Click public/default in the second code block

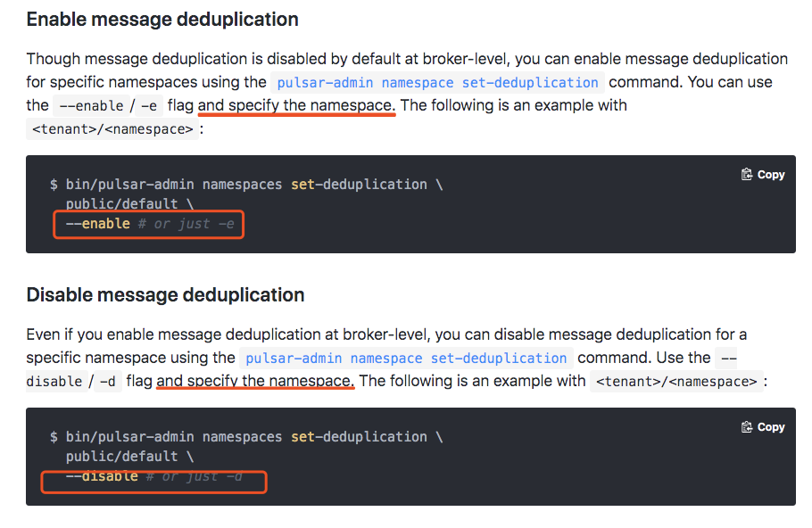pyautogui.click(x=121, y=457)
